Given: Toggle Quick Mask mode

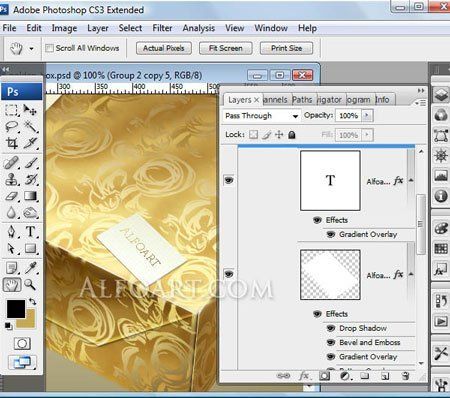Looking at the screenshot, I should [22, 343].
